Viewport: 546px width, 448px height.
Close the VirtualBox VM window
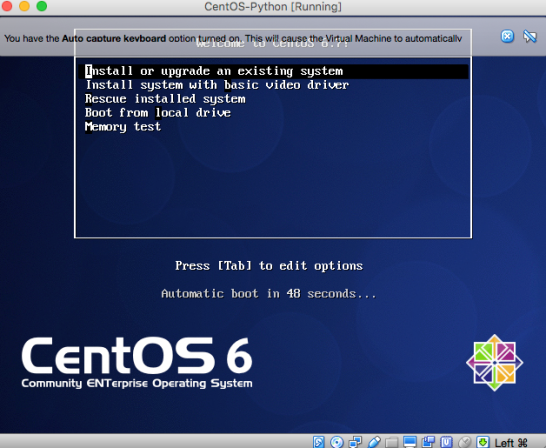(7, 6)
